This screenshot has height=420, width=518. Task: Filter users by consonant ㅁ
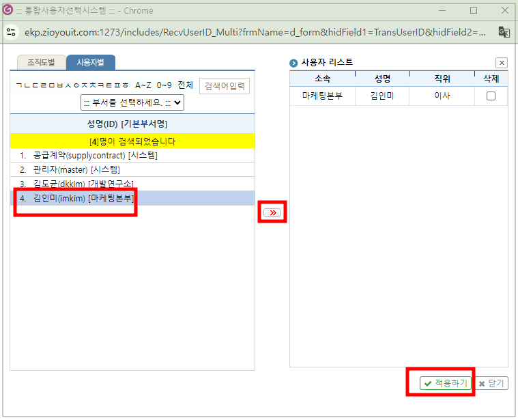coord(52,85)
